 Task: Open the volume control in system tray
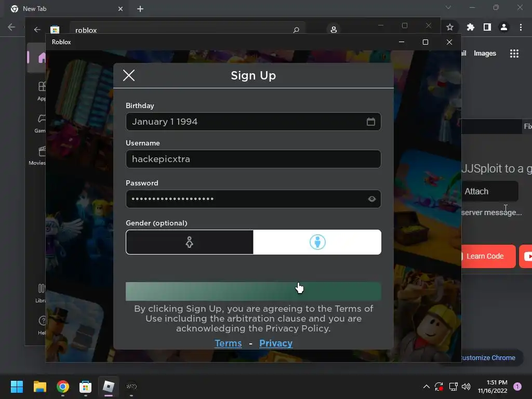[466, 387]
